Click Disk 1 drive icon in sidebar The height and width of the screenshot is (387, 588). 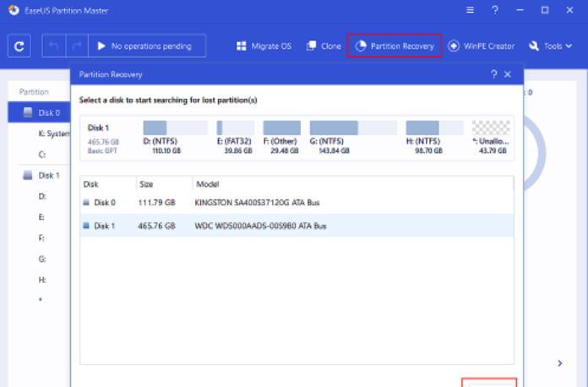click(28, 175)
